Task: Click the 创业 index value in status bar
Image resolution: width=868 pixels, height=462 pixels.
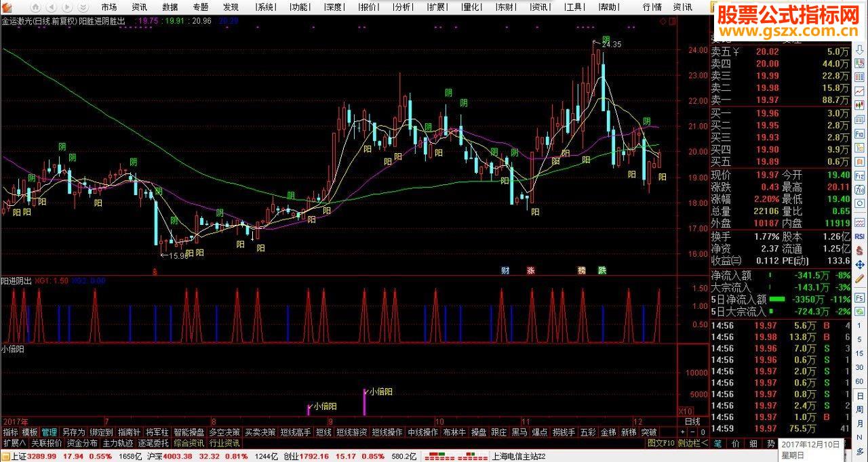Action: (x=315, y=456)
